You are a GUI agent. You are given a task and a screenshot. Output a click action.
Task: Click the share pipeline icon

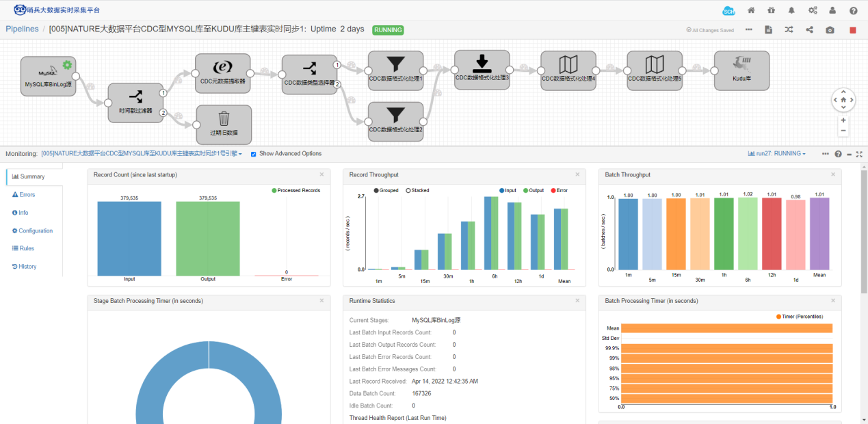(810, 30)
